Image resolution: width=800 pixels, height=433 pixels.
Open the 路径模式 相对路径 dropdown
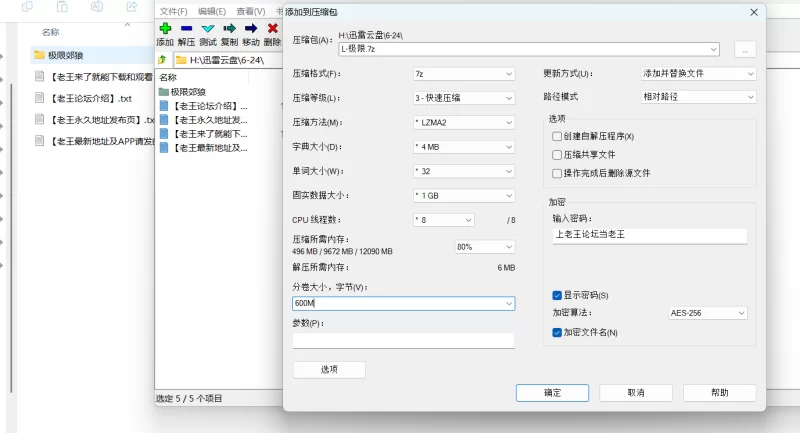698,97
